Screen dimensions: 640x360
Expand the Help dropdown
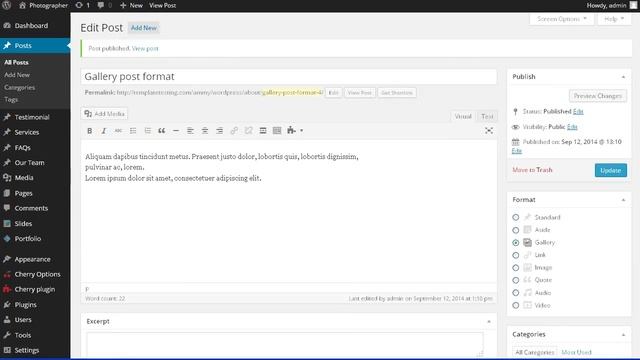click(x=614, y=19)
